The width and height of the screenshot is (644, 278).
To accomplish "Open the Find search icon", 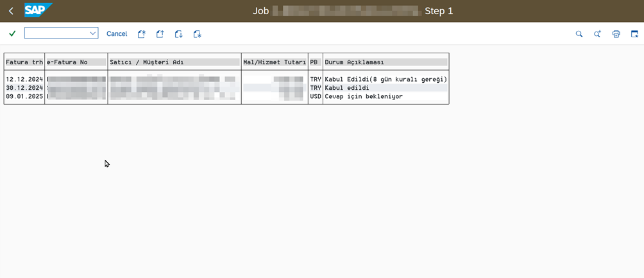I will pos(579,34).
